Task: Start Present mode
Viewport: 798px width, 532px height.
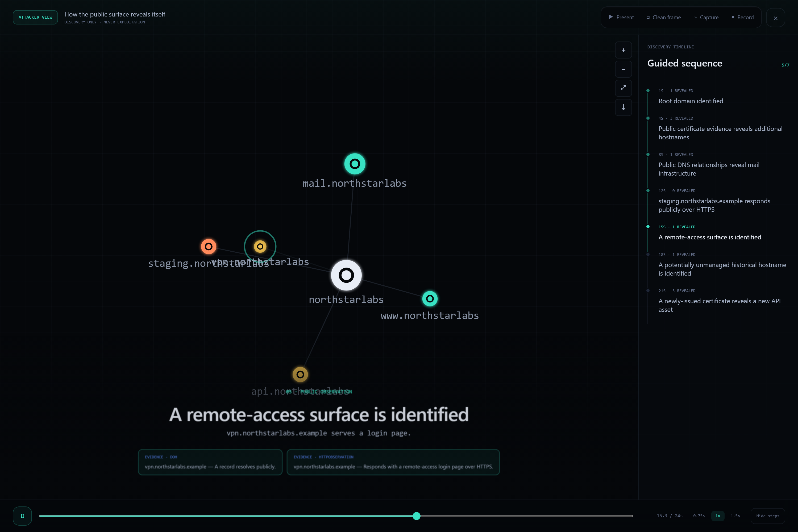Action: point(621,17)
